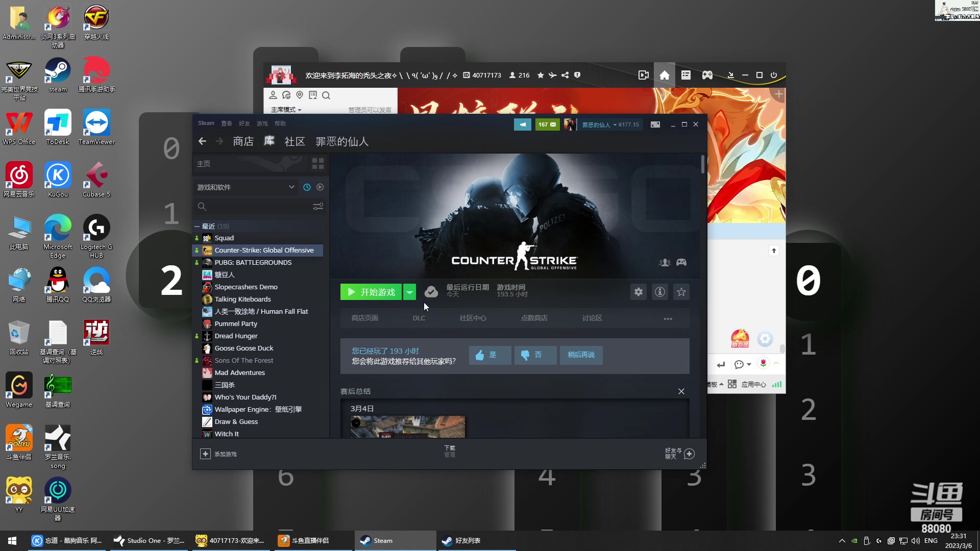Open the 商店 tab in navigation
Viewport: 980px width, 551px height.
(243, 141)
